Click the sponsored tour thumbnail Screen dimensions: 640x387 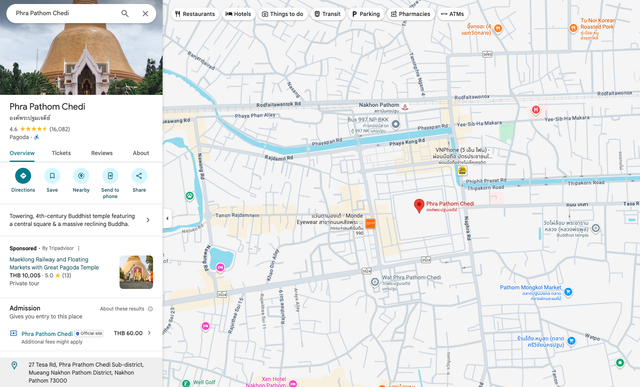pyautogui.click(x=136, y=272)
